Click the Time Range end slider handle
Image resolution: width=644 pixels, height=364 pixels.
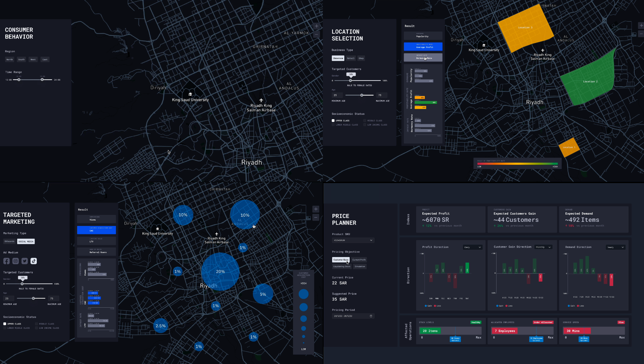tap(42, 80)
